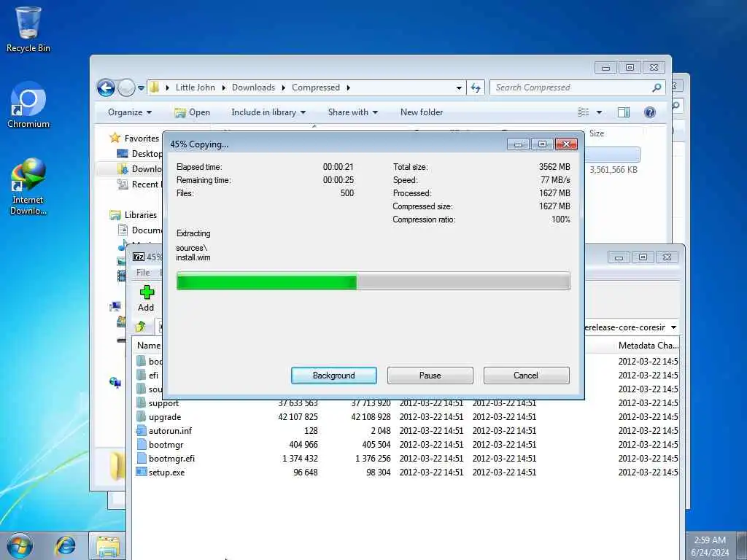Click Compressed in address breadcrumb
This screenshot has width=747, height=560.
(316, 87)
